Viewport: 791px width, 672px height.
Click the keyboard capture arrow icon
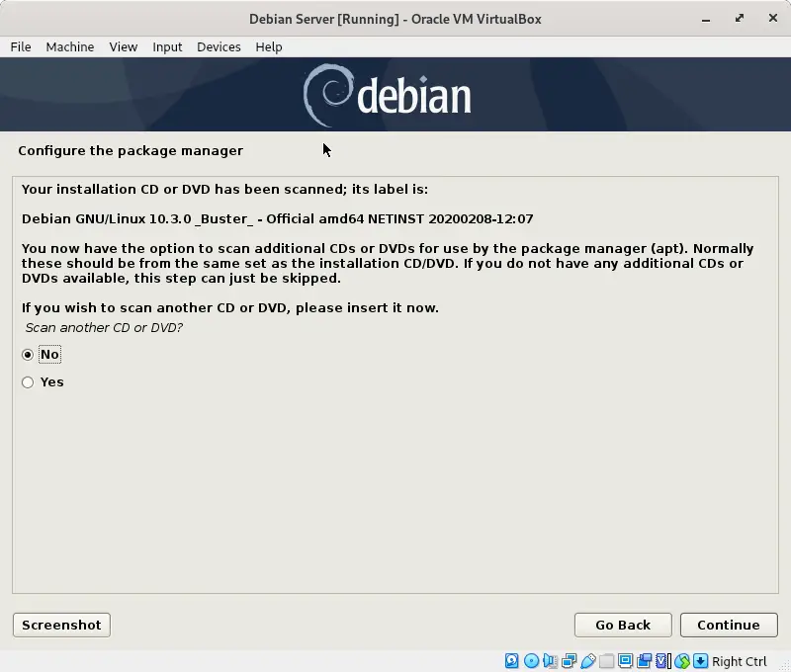coord(701,661)
